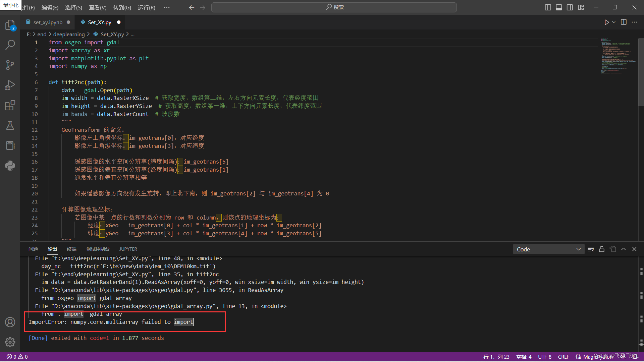This screenshot has width=644, height=362.
Task: Open the Explorer view in activity bar
Action: coord(10,25)
